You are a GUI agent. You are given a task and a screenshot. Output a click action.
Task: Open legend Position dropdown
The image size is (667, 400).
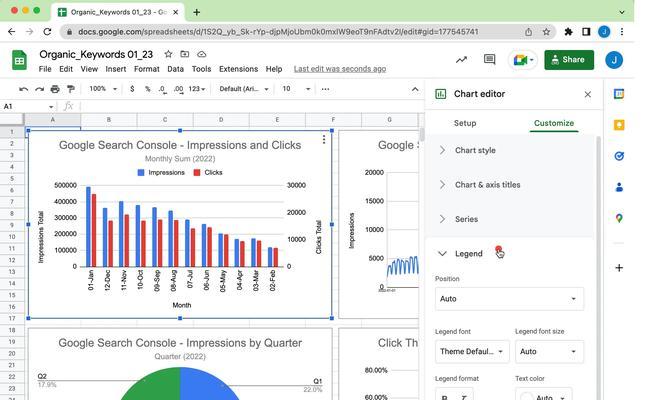click(509, 299)
